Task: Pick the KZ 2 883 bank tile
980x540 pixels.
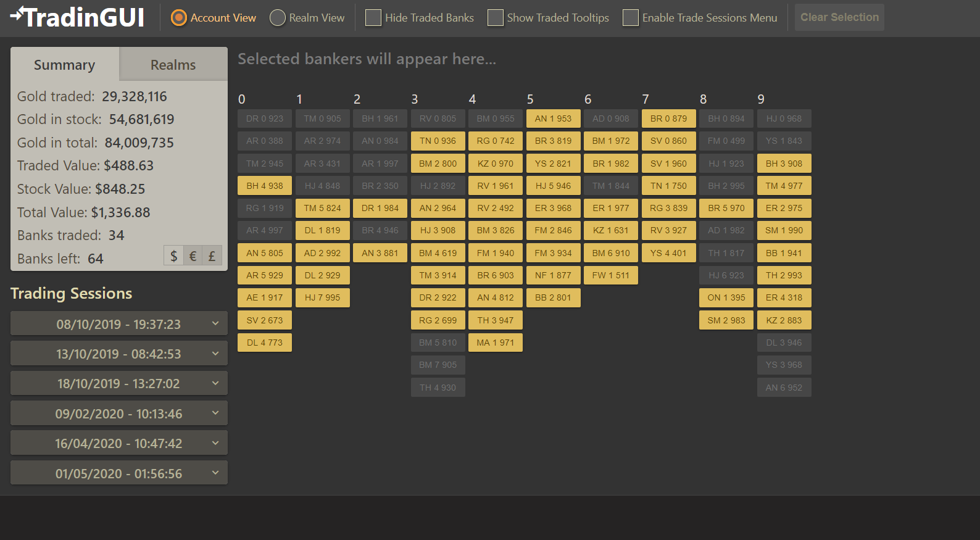Action: (784, 320)
